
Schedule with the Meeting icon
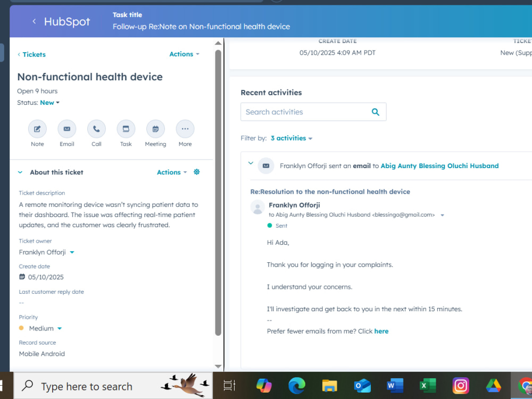[x=155, y=129]
